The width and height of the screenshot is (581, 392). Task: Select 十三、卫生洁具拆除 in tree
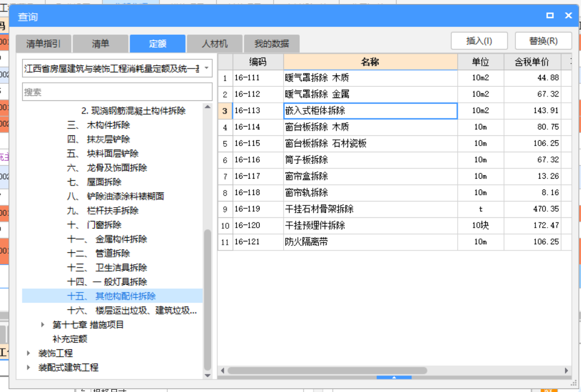pyautogui.click(x=107, y=268)
